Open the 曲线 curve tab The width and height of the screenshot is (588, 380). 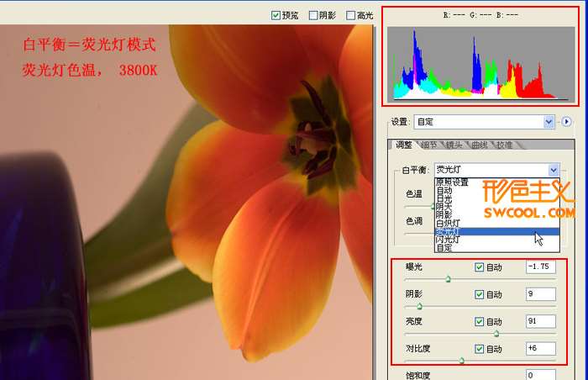480,145
